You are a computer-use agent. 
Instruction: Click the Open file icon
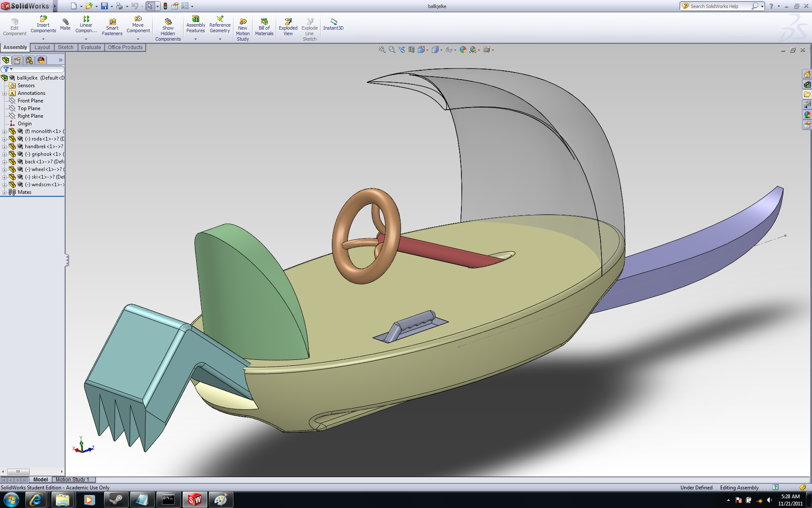coord(89,6)
